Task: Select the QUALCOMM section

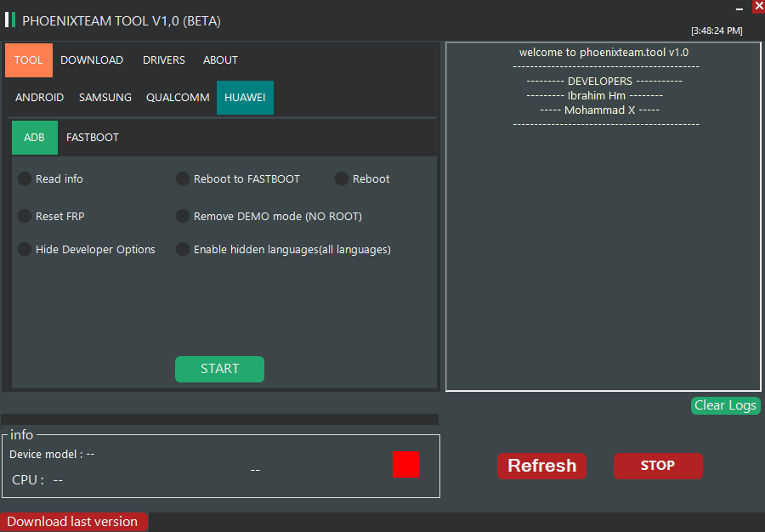Action: click(x=178, y=98)
